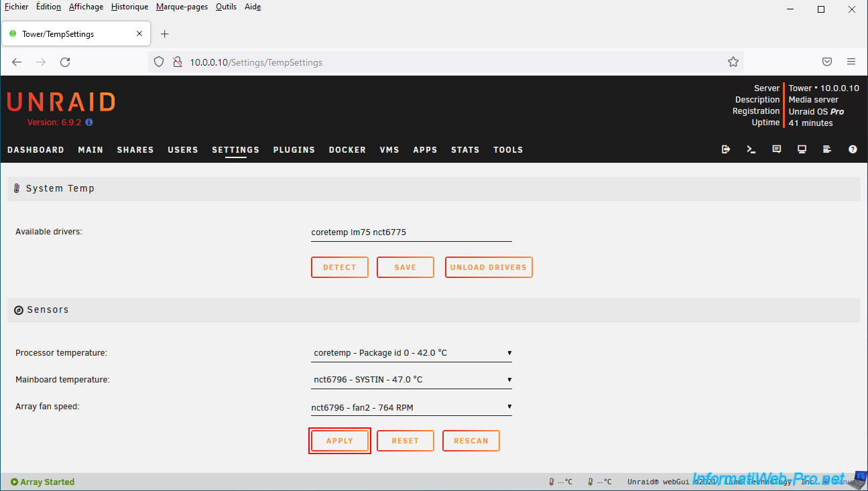Click the Unload Drivers button

click(489, 267)
